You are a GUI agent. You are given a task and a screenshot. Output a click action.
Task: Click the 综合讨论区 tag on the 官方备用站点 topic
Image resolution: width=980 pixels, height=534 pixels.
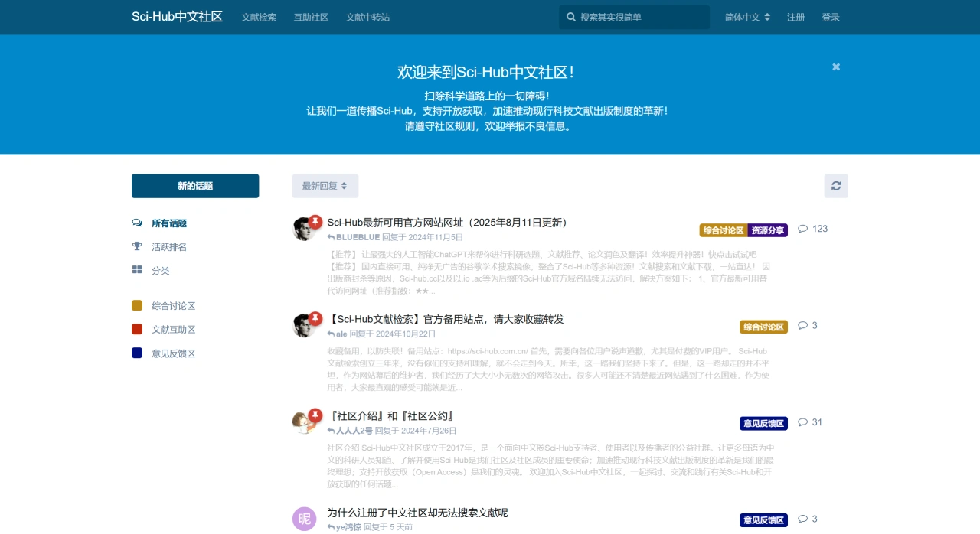(763, 327)
